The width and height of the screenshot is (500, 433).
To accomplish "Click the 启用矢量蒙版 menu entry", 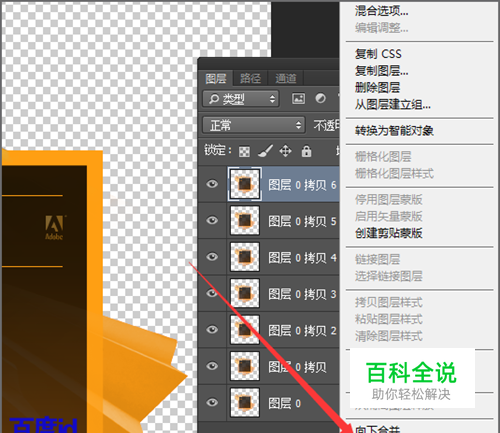I will click(x=389, y=216).
